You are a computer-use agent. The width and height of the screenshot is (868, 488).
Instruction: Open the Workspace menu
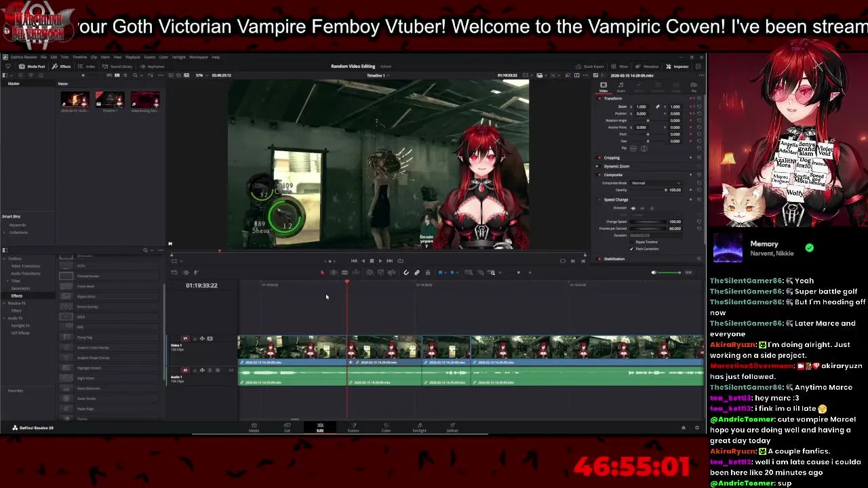tap(199, 57)
